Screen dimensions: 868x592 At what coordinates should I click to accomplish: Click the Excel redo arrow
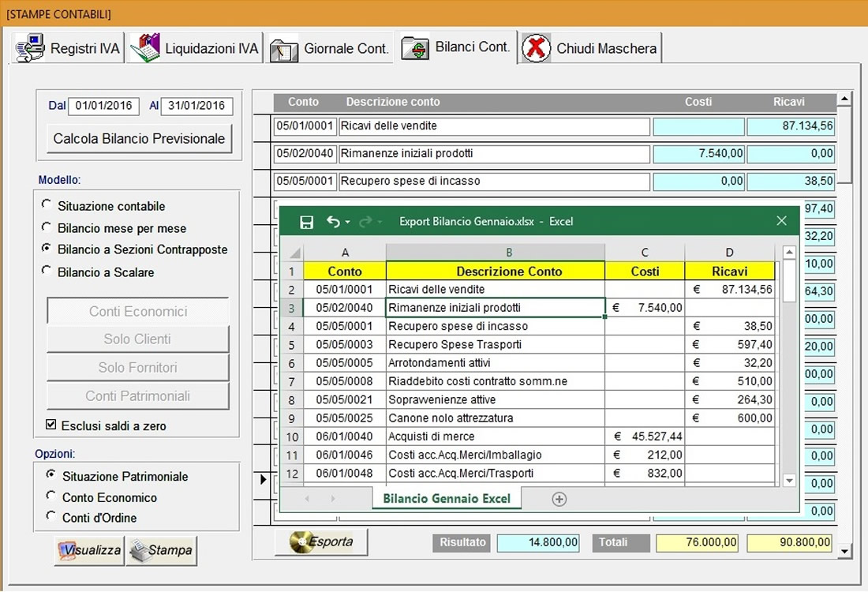tap(365, 222)
